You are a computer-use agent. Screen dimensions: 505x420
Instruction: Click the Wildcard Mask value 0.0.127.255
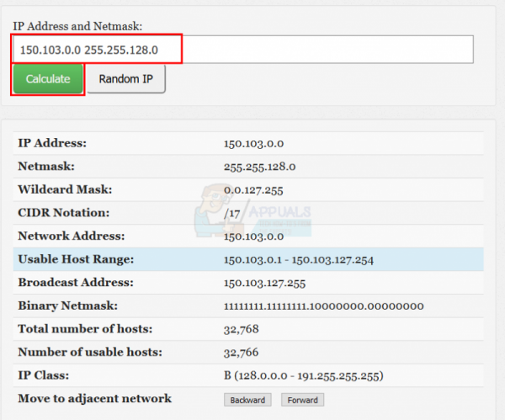pyautogui.click(x=253, y=190)
